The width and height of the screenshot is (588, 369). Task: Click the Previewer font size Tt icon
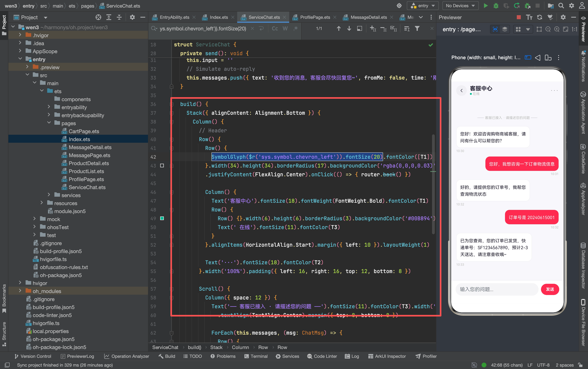pos(529,17)
